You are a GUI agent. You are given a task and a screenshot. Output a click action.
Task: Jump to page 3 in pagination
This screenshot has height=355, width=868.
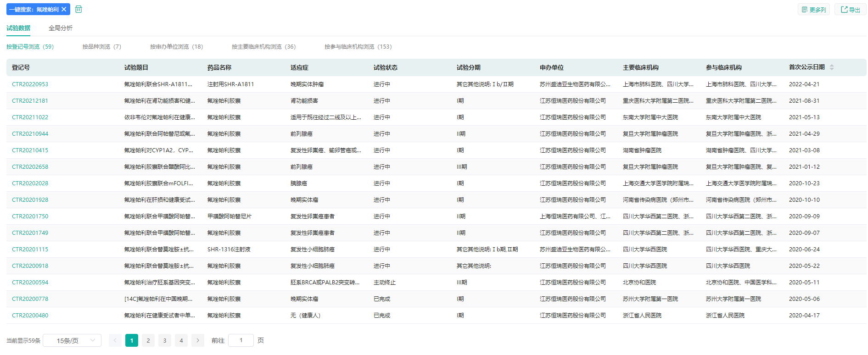point(165,340)
